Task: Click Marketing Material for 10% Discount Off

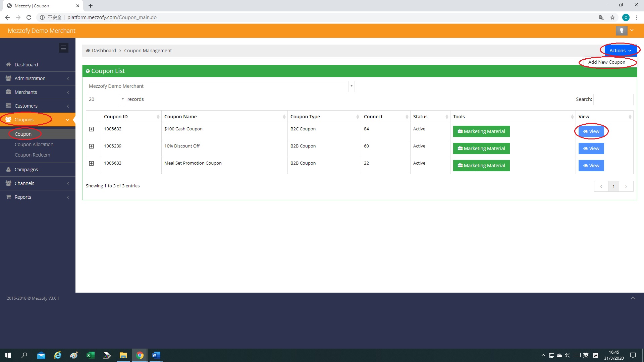Action: click(x=481, y=148)
